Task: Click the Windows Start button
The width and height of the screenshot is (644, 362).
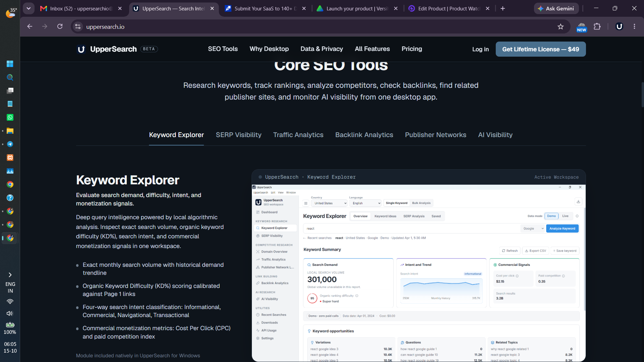Action: [x=10, y=64]
